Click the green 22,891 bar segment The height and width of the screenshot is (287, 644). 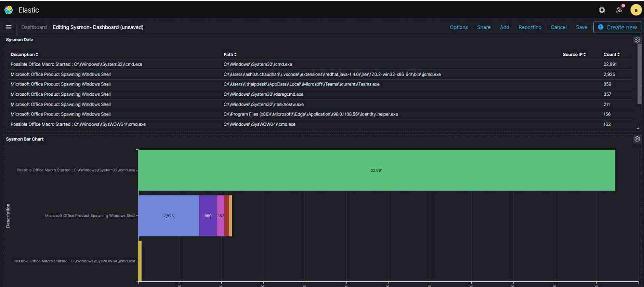(377, 170)
